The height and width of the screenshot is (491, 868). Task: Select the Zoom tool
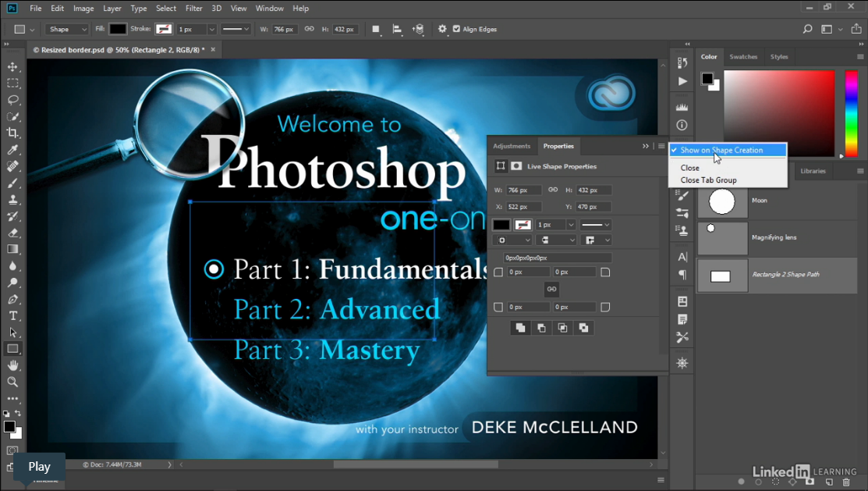tap(12, 382)
